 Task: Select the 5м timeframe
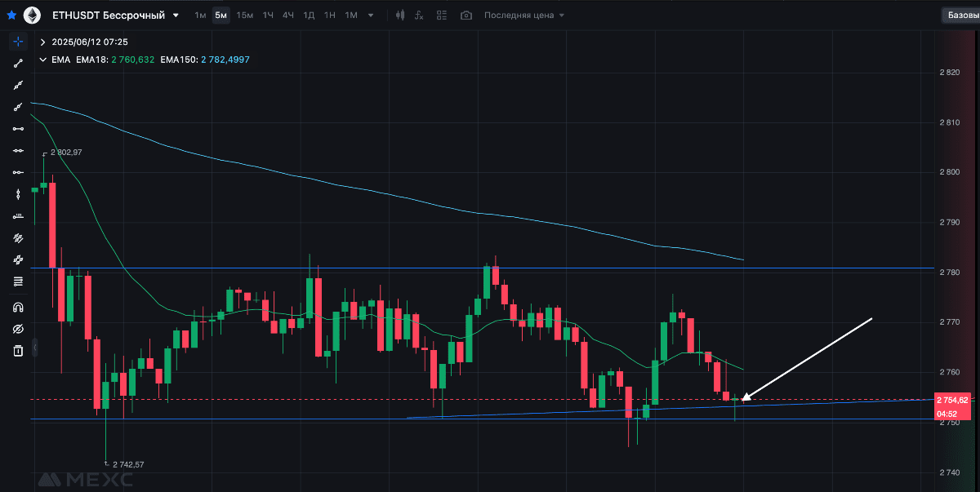pyautogui.click(x=220, y=16)
